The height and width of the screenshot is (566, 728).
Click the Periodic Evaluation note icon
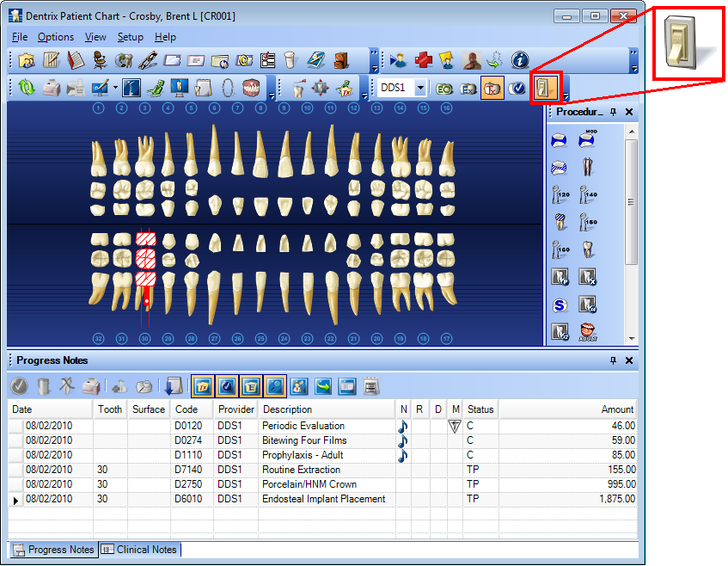point(403,426)
